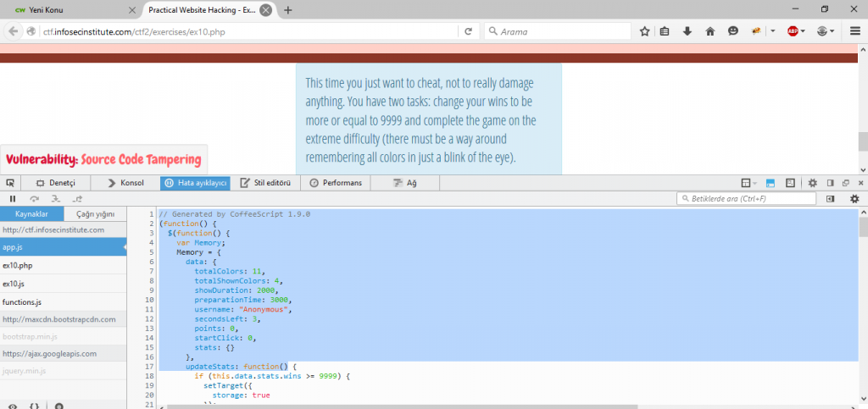
Task: Open debugger options gear icon
Action: tap(854, 199)
